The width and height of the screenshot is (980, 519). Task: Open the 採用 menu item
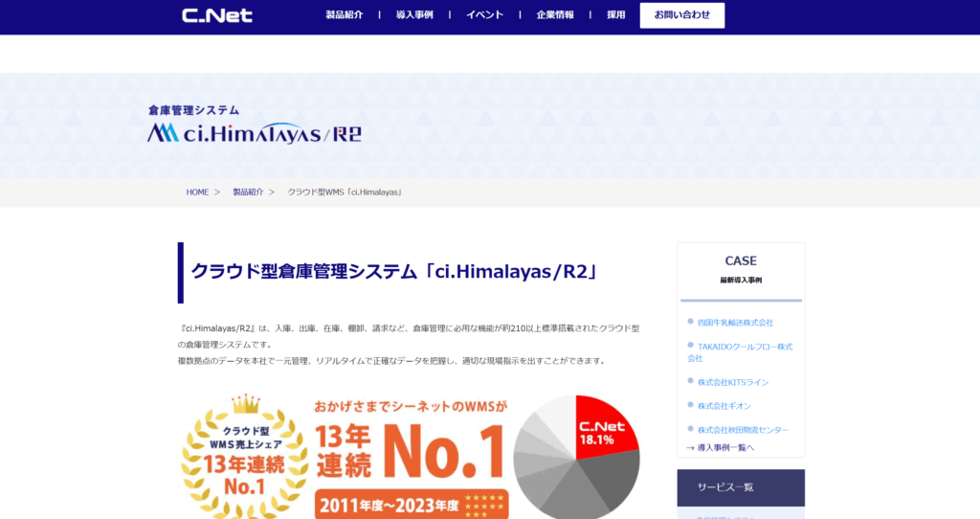point(615,15)
